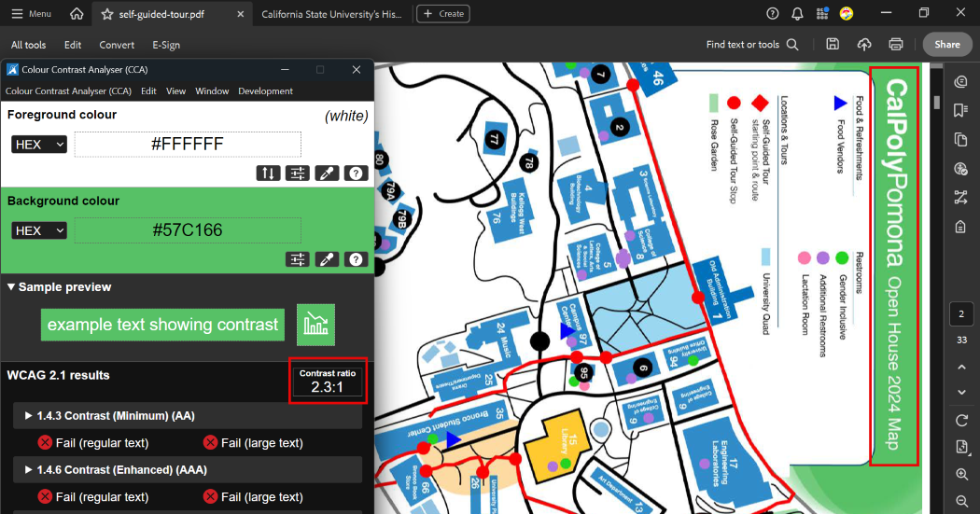Image resolution: width=980 pixels, height=514 pixels.
Task: Click the foreground hex value field
Action: (188, 145)
